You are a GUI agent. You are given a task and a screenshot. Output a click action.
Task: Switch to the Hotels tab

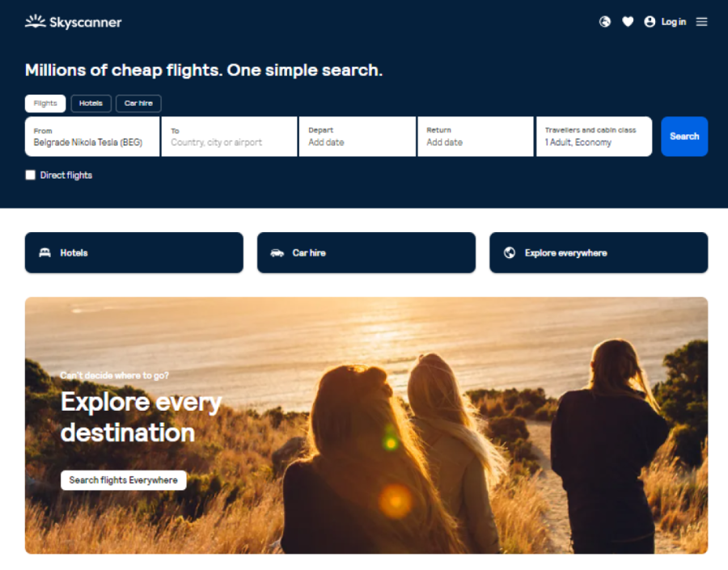[x=91, y=103]
